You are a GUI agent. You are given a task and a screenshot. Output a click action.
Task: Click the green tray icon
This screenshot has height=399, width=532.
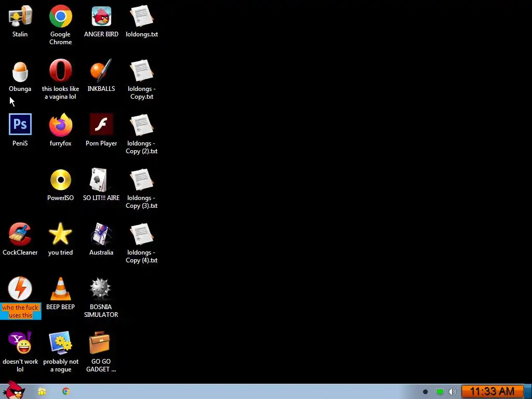(x=440, y=392)
